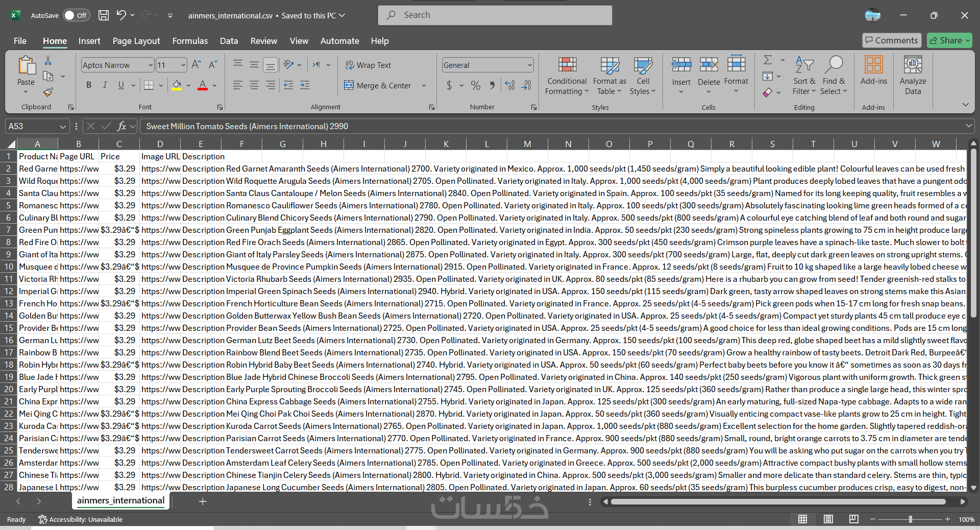The width and height of the screenshot is (980, 530).
Task: Open Conditional Formatting dropdown
Action: tap(567, 76)
